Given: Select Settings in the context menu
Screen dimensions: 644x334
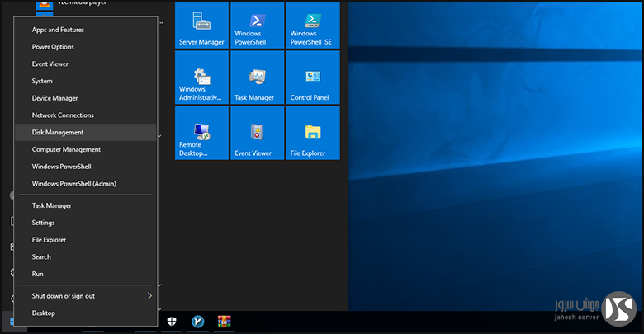Looking at the screenshot, I should (x=85, y=223).
